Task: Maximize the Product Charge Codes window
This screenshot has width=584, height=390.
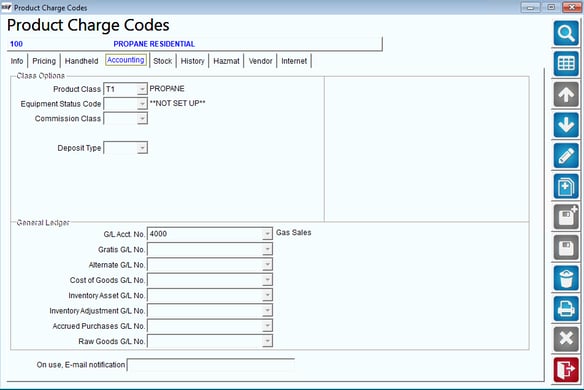Action: pyautogui.click(x=551, y=7)
